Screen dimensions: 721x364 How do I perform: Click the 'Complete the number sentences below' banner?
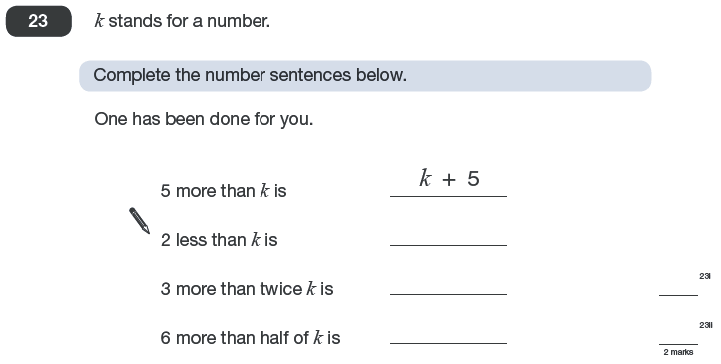365,76
